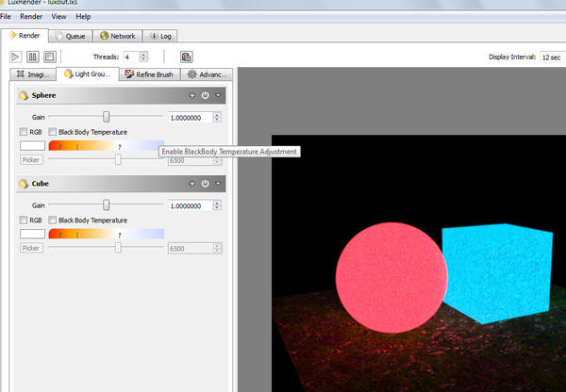
Task: Click the Cube Picker button
Action: pos(31,248)
